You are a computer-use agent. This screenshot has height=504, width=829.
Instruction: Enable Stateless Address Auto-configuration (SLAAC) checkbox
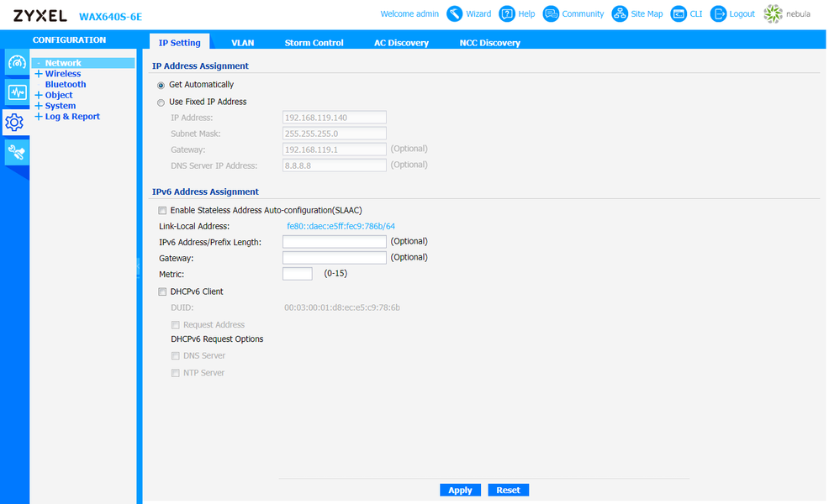click(162, 210)
